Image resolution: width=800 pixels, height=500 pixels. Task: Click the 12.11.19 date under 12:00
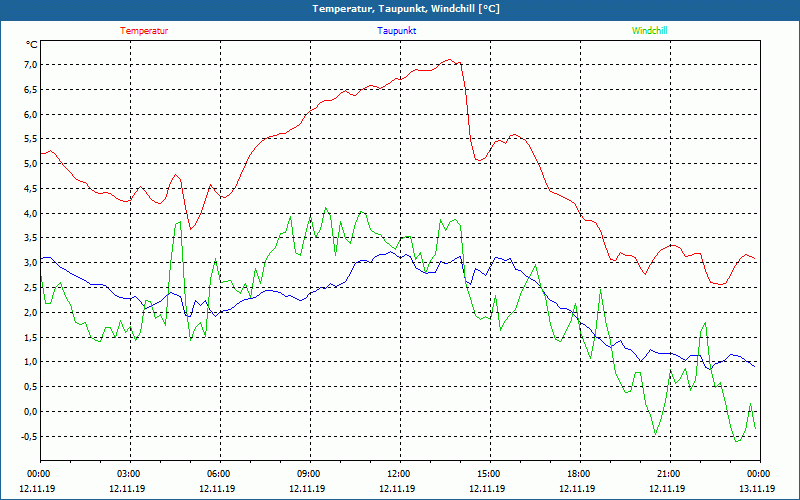[x=397, y=488]
